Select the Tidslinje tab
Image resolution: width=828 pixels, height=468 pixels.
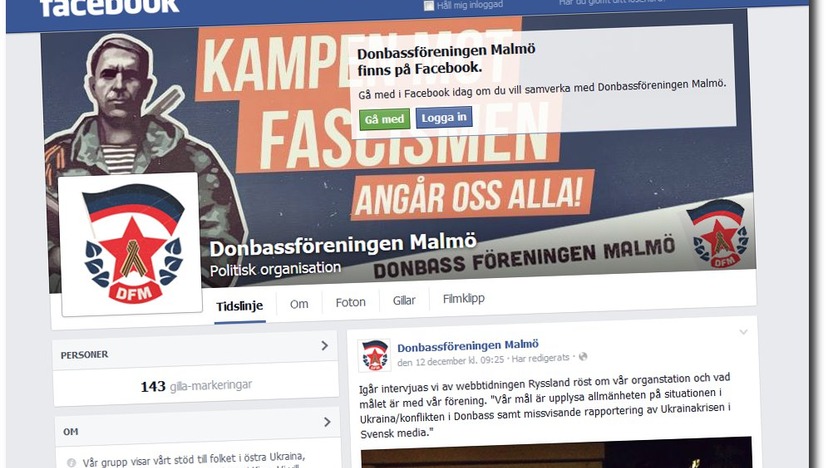(240, 306)
